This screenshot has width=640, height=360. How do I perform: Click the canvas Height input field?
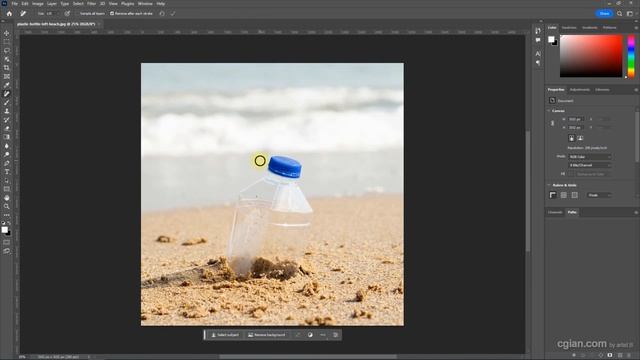coord(576,127)
